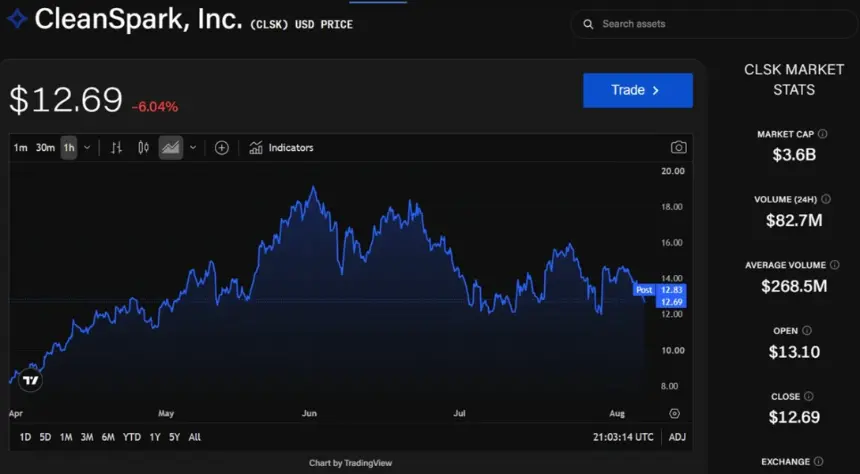Click the $268.5M average volume value
Screen dimensions: 860x474
794,286
